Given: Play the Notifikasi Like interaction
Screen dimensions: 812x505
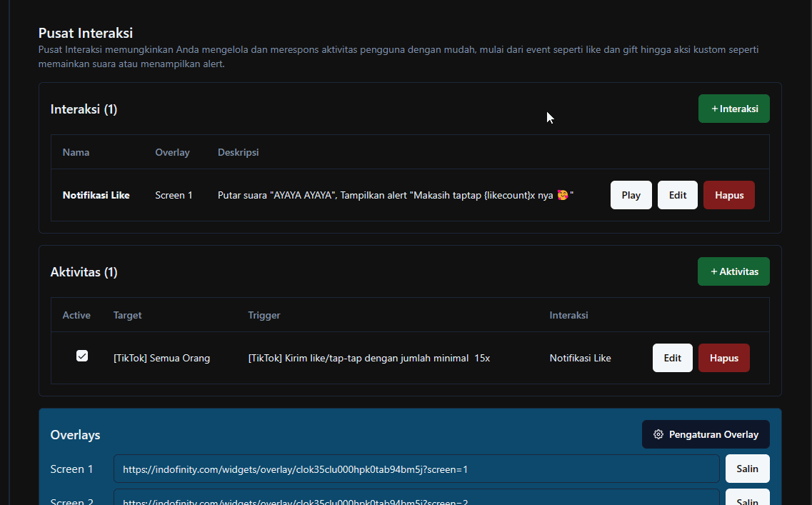Looking at the screenshot, I should coord(631,195).
